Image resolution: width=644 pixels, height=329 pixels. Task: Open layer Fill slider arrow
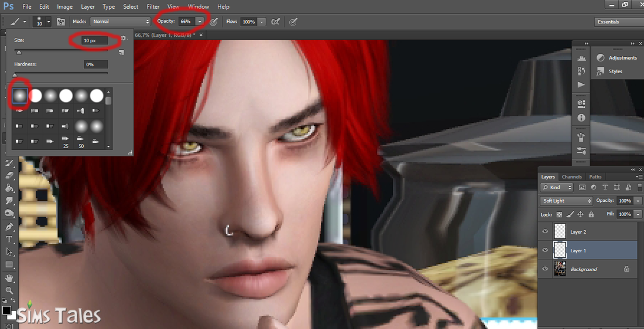638,214
